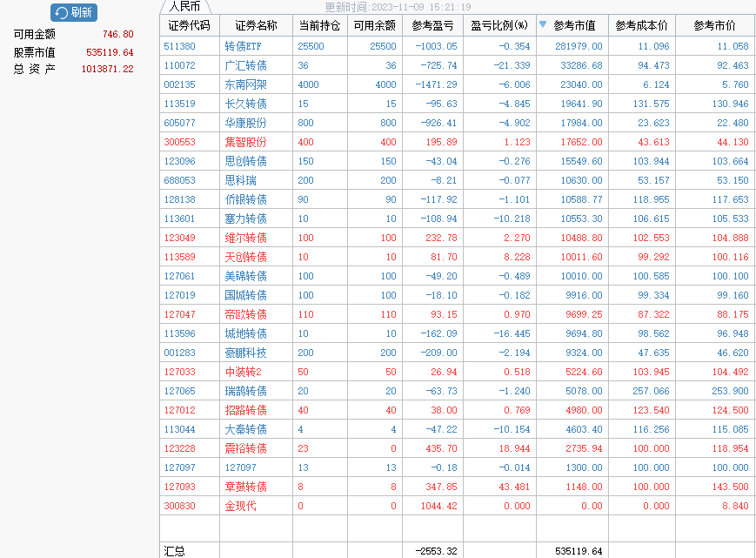Screen dimensions: 756x558
Task: Click total profit -2553.32 in summary
Action: pos(436,551)
